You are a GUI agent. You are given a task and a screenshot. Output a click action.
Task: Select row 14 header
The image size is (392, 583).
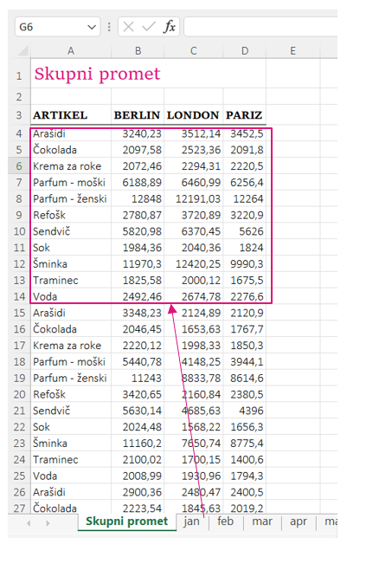tap(19, 296)
